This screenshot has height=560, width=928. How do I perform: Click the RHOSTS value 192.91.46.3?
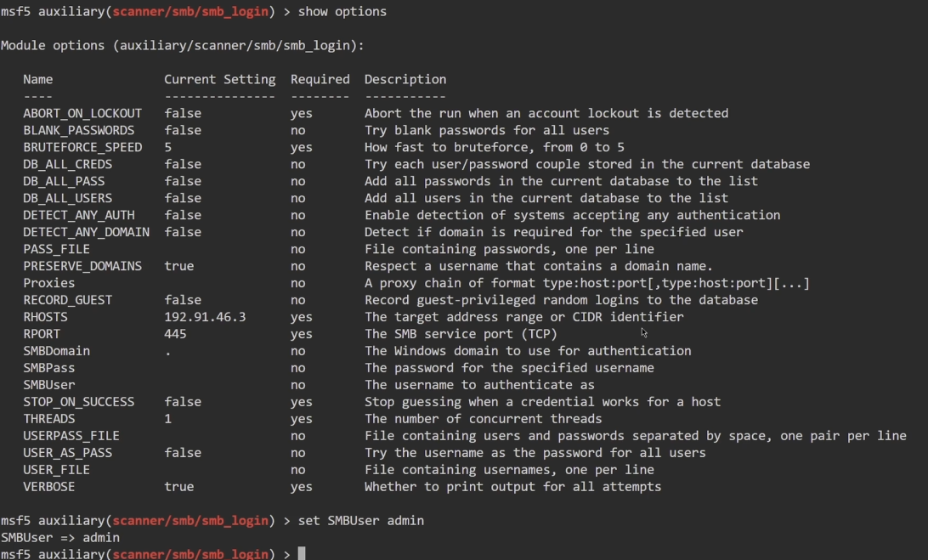pyautogui.click(x=205, y=317)
